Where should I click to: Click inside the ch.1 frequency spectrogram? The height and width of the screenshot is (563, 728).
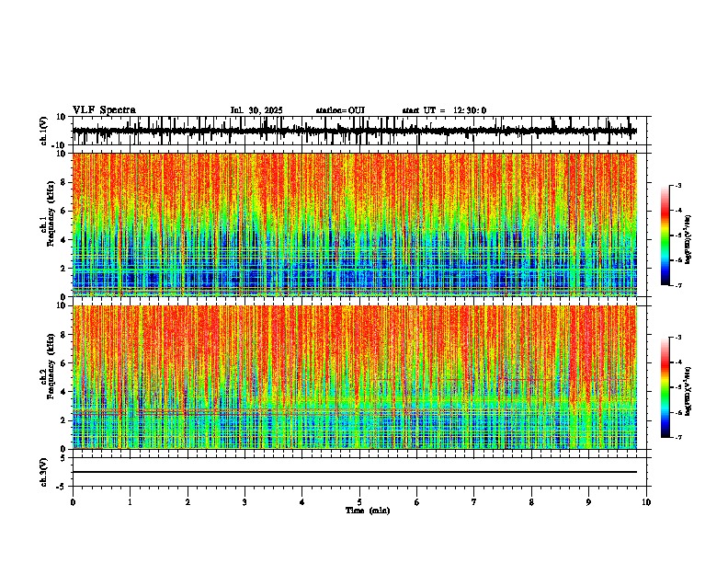(x=354, y=224)
